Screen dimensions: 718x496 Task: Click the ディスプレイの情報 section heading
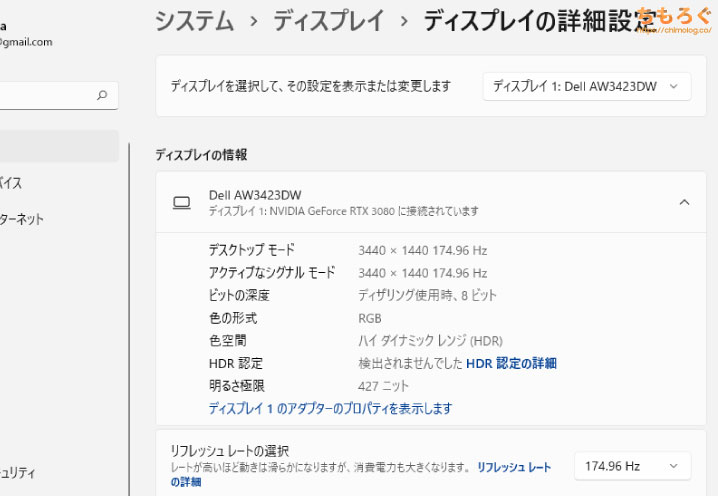(x=201, y=155)
